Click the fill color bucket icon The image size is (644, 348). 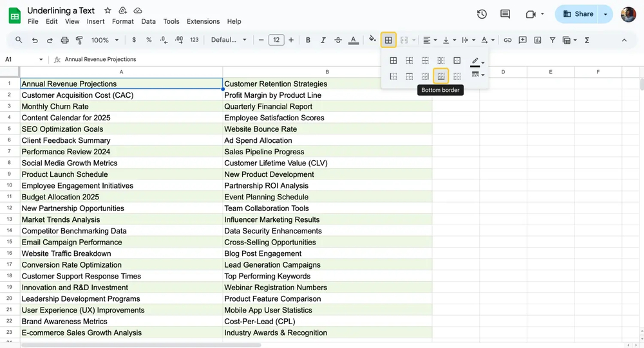coord(372,40)
